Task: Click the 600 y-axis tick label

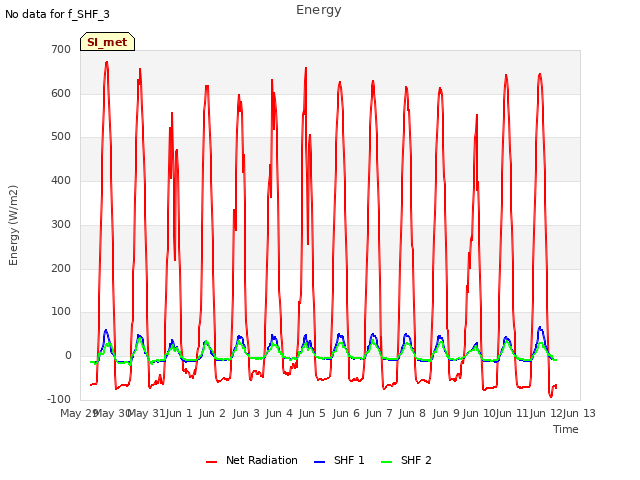Action: click(61, 93)
